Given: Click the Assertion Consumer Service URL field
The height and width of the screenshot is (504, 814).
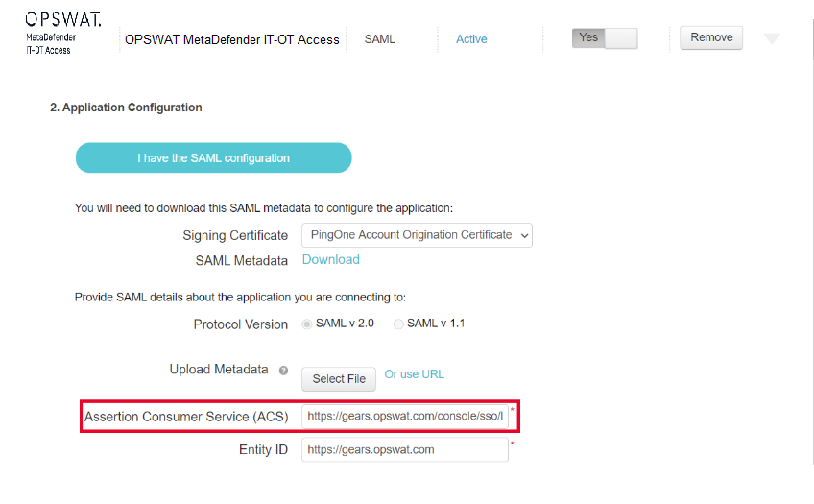Looking at the screenshot, I should coord(405,417).
